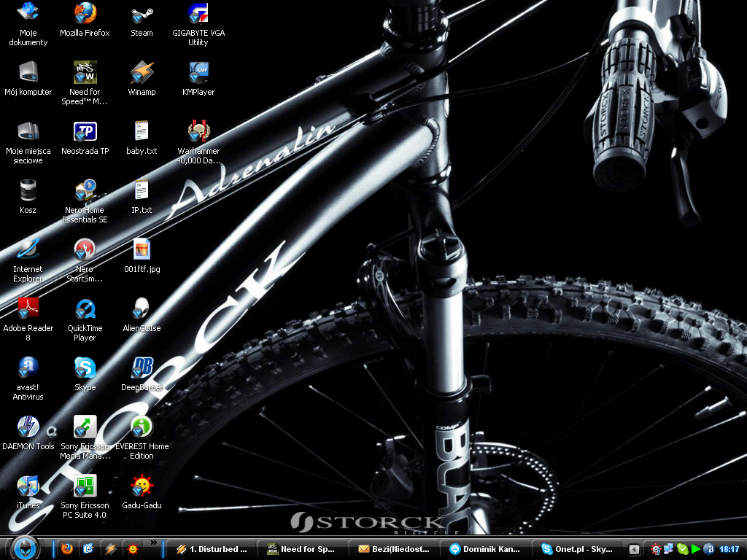Select the IP.txt file
The image size is (747, 560).
[142, 197]
